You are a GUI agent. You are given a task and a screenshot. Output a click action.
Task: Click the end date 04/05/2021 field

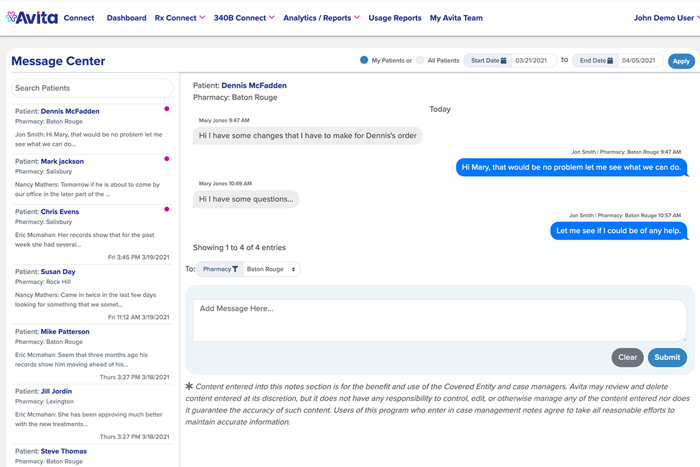[x=641, y=60]
